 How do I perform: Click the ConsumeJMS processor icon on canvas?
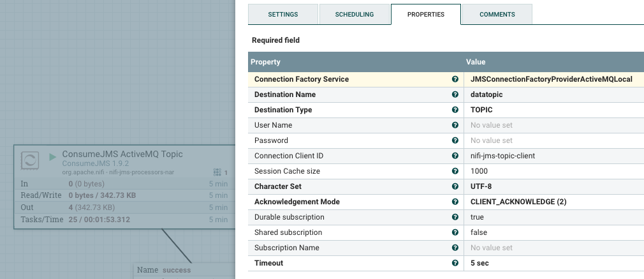point(30,160)
